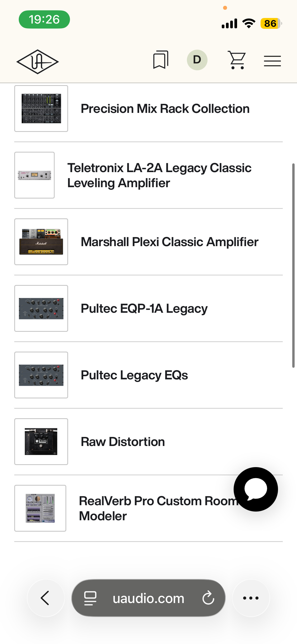Open the hamburger navigation menu

click(272, 61)
